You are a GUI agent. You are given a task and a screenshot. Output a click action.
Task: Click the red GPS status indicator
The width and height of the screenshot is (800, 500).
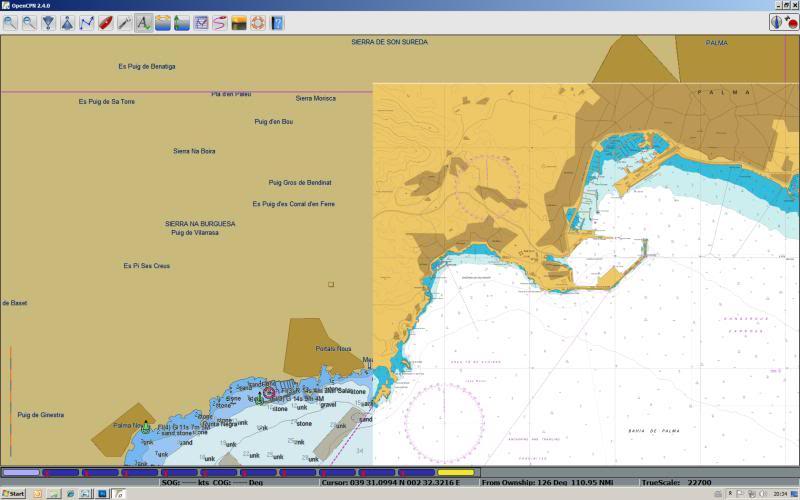coord(791,22)
